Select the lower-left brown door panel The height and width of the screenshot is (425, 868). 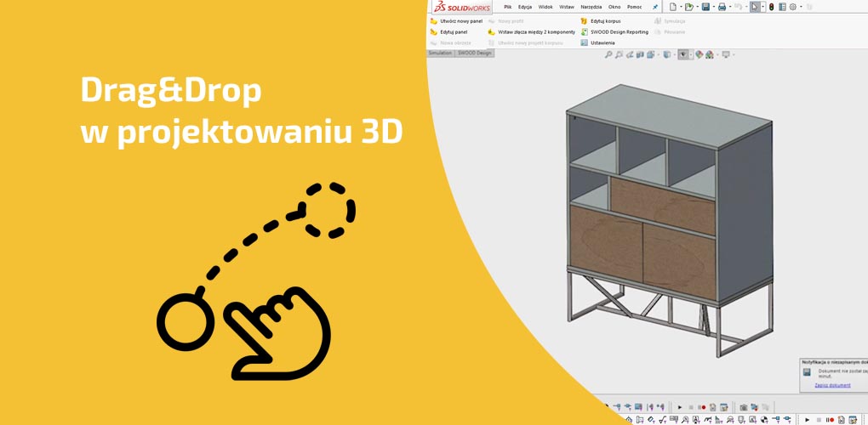click(606, 243)
